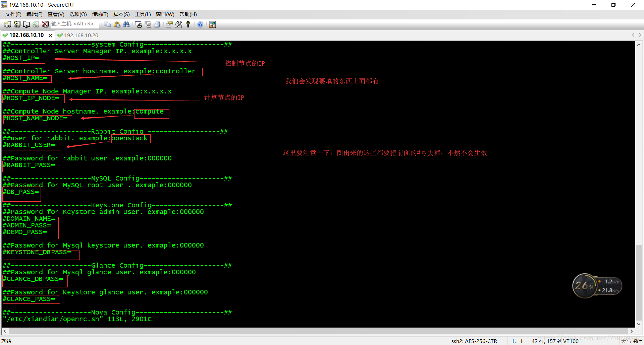Image resolution: width=644 pixels, height=345 pixels.
Task: Open the 脚本(S) menu
Action: (x=121, y=14)
